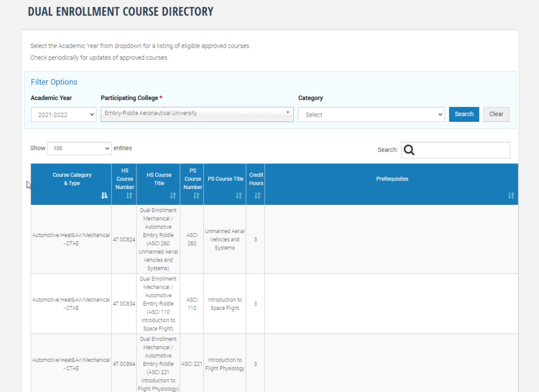The width and height of the screenshot is (539, 392).
Task: Click sort arrows in HS Course Number header
Action: (x=129, y=196)
